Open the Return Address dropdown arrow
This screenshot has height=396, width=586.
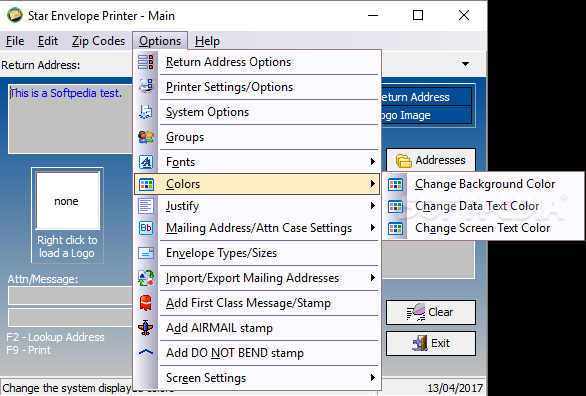(465, 64)
